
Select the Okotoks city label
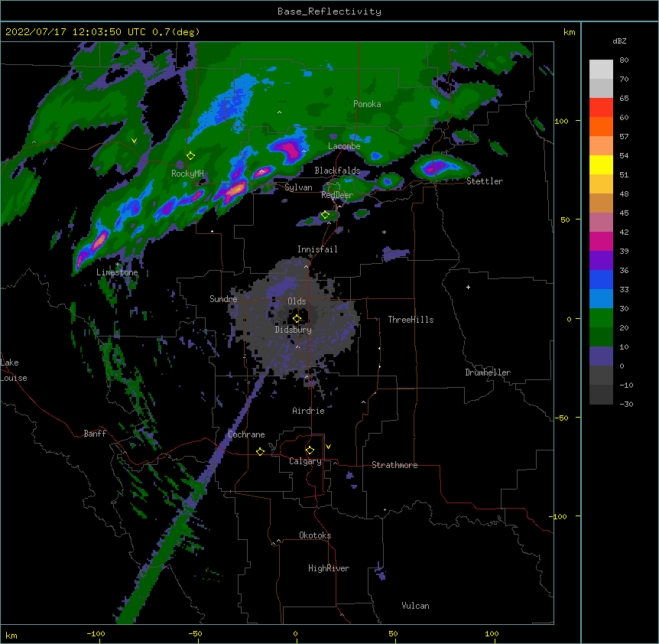[x=315, y=535]
